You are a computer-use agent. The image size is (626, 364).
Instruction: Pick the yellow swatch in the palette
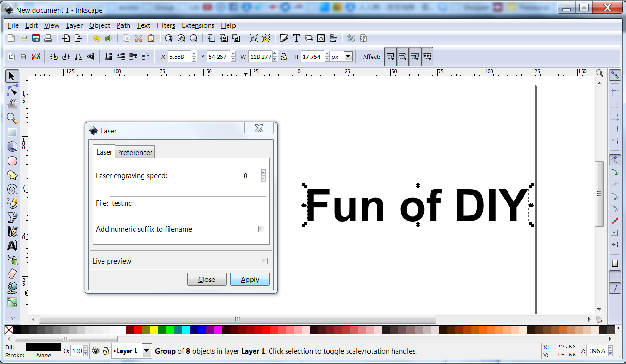pyautogui.click(x=153, y=330)
